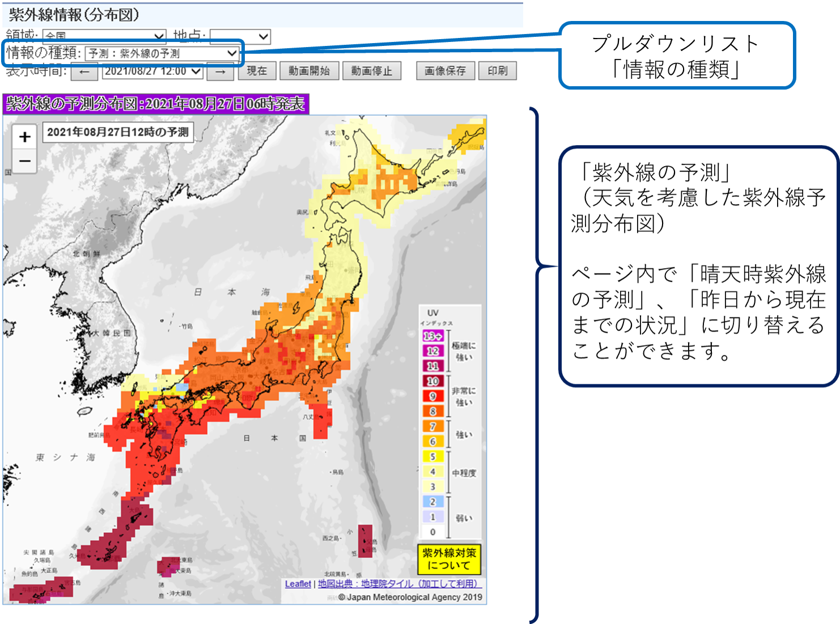This screenshot has height=624, width=840.
Task: Open the display time dropdown 2021/08/27 12:00
Action: (x=152, y=71)
